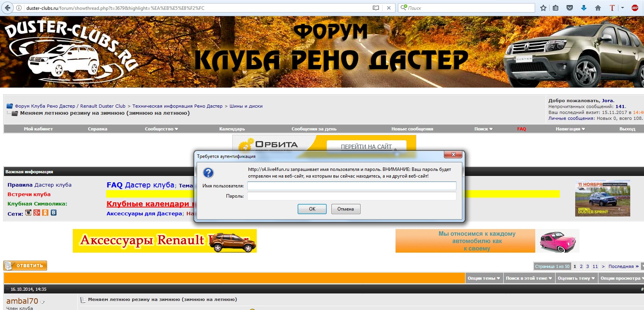The height and width of the screenshot is (310, 644).
Task: Open the Pocket icon in toolbar
Action: (569, 8)
